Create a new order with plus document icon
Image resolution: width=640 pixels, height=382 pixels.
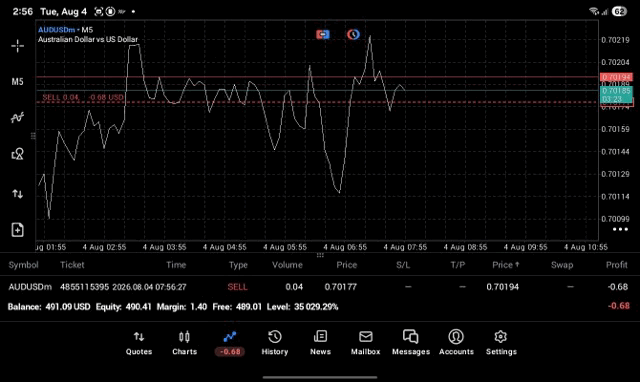(18, 230)
